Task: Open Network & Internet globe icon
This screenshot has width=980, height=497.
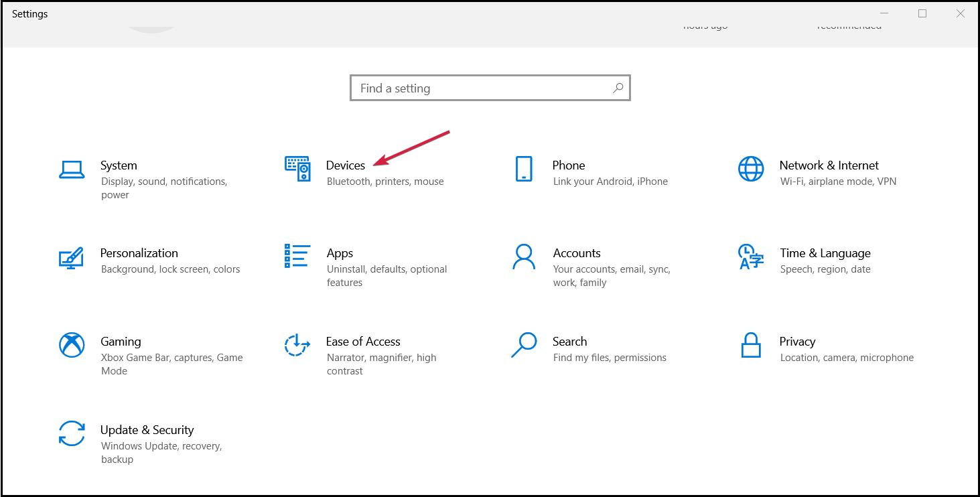Action: point(751,169)
